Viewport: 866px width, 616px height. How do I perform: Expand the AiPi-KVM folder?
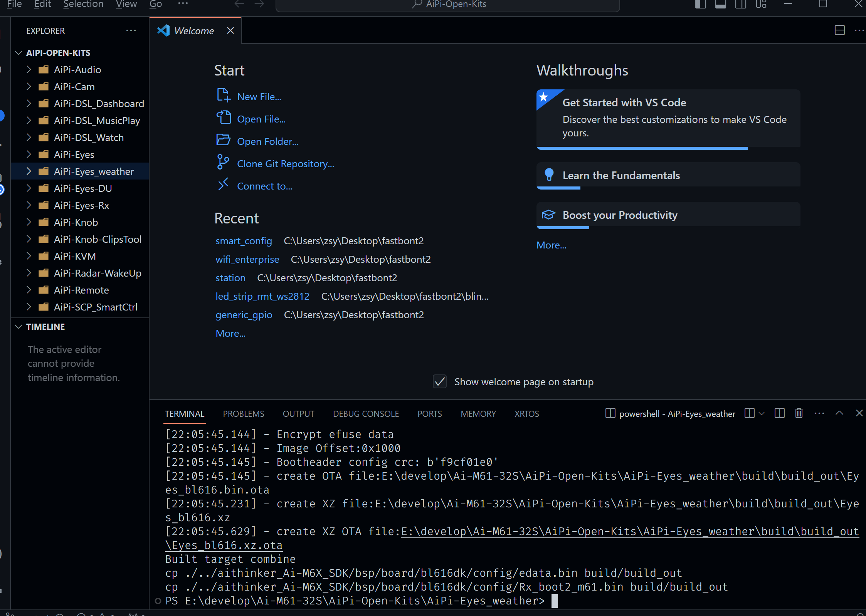[29, 256]
